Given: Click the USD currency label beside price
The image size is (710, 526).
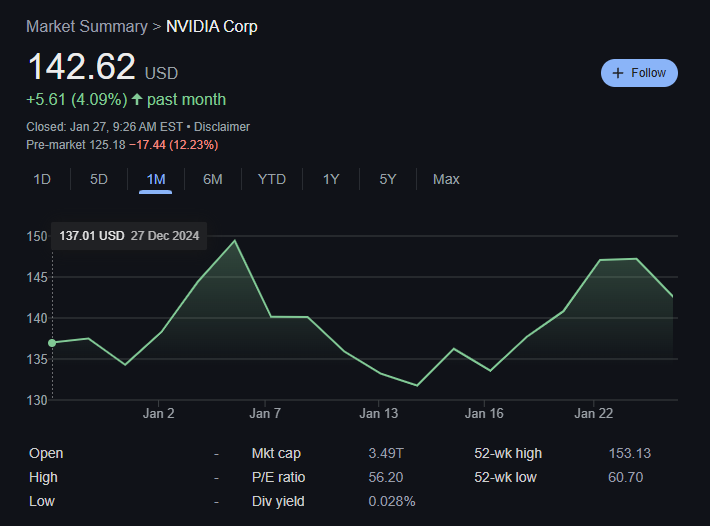Looking at the screenshot, I should point(161,73).
